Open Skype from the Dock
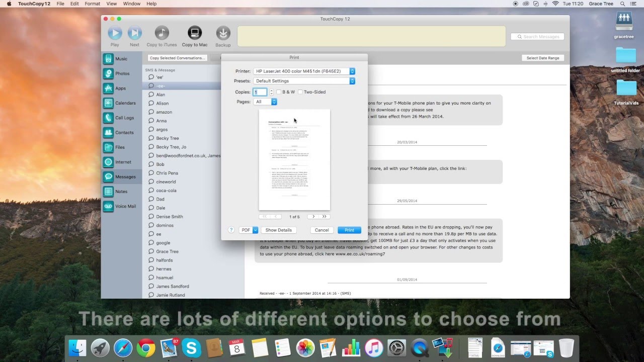Screen dimensions: 644x362 [192, 348]
